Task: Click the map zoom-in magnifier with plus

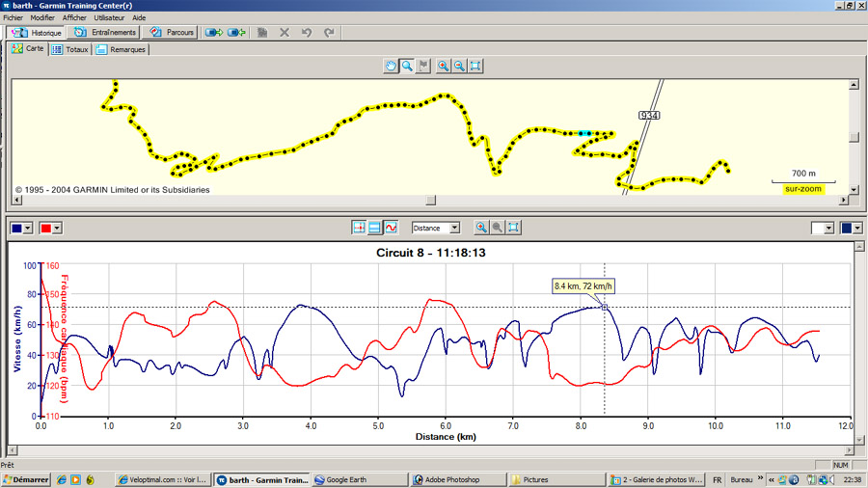Action: click(443, 66)
